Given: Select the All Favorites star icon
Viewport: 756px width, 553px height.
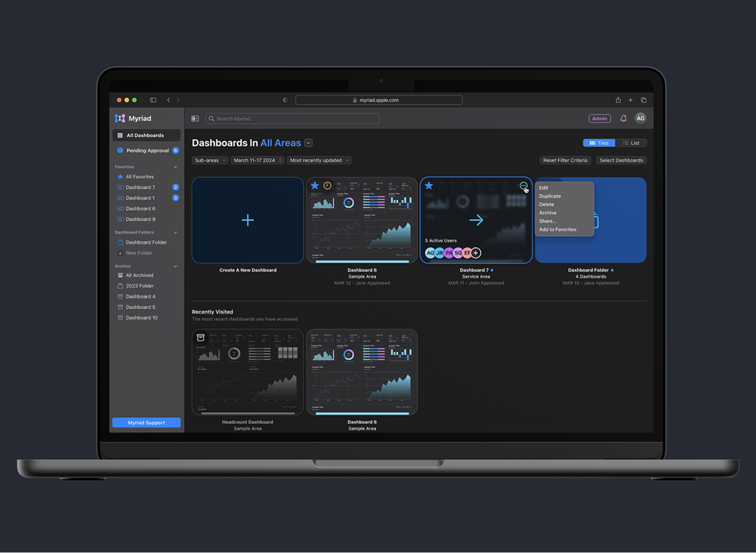Looking at the screenshot, I should pos(121,177).
